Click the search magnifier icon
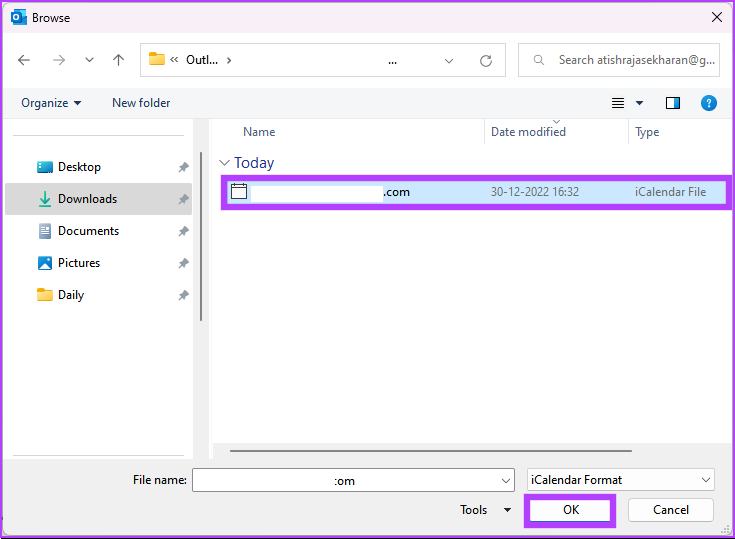The image size is (735, 539). point(539,60)
